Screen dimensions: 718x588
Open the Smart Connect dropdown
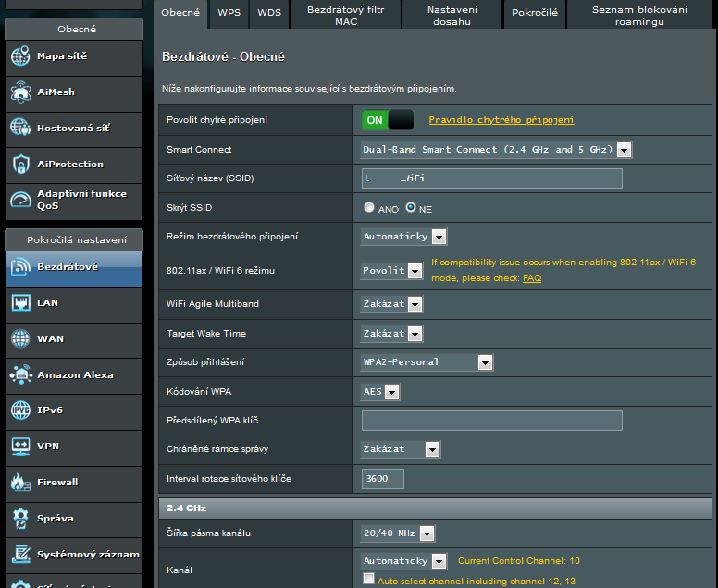click(495, 150)
